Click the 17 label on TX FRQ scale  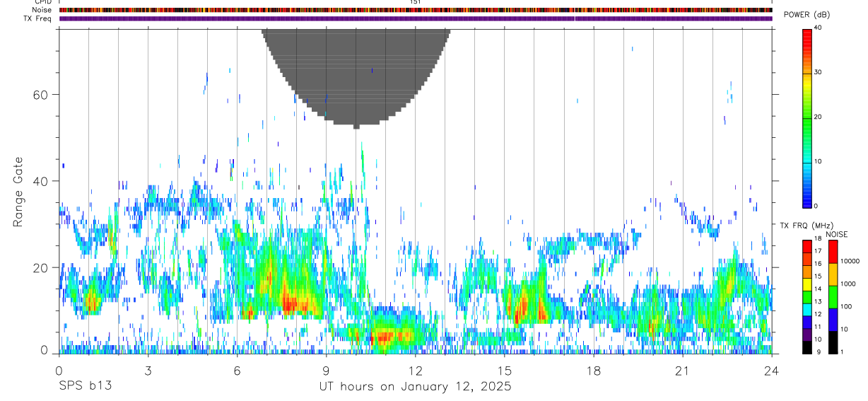point(818,251)
